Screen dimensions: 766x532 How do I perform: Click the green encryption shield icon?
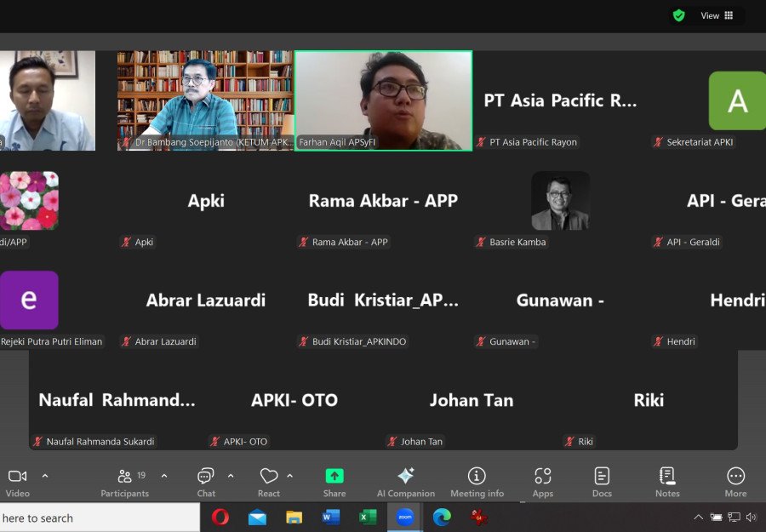click(678, 15)
